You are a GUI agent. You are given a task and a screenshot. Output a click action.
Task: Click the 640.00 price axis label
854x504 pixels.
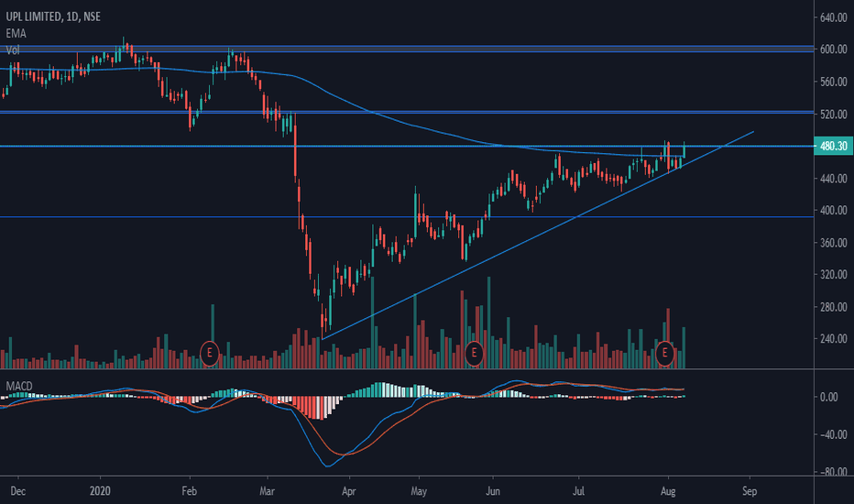(833, 17)
